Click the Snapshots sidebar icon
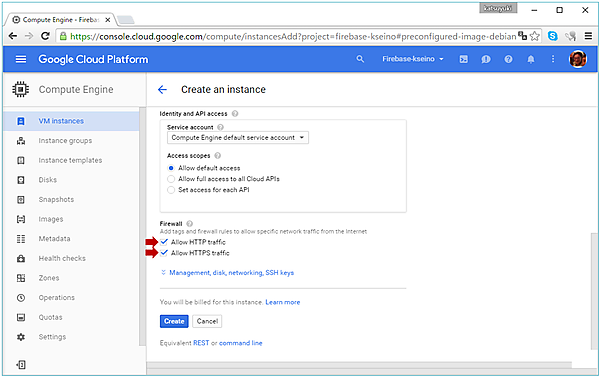 point(21,199)
